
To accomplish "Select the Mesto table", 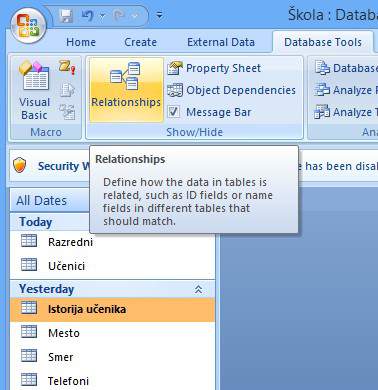I will (113, 333).
